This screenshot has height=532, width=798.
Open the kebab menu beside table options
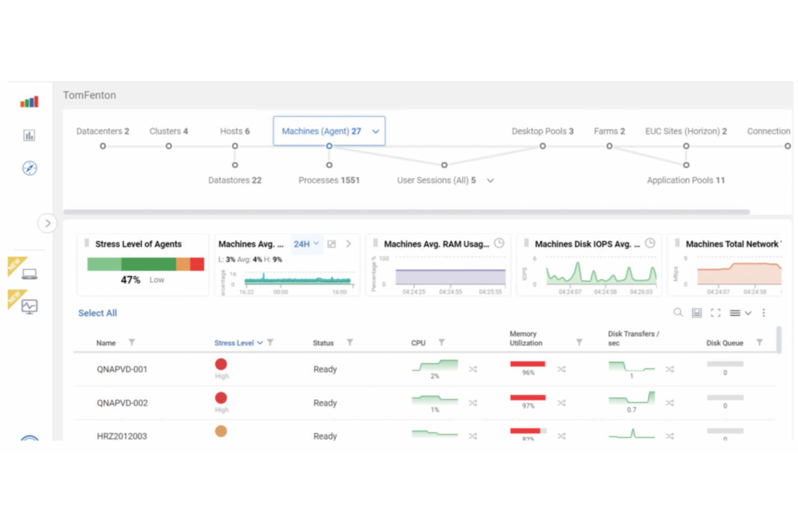click(763, 313)
